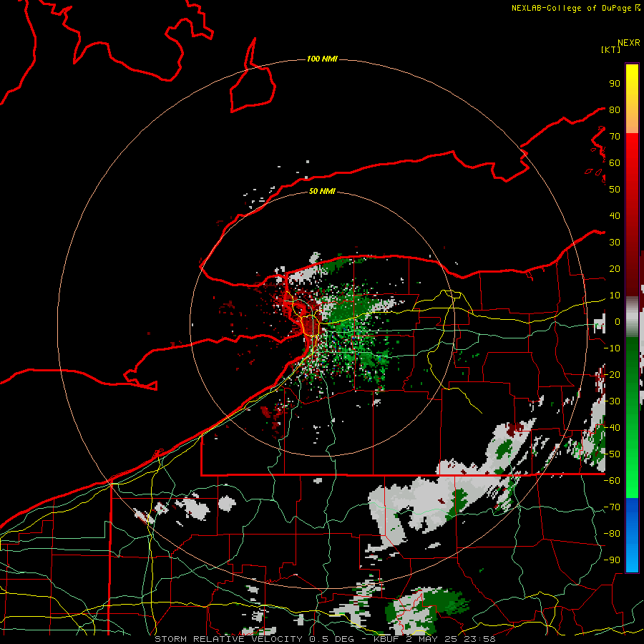Screen dimensions: 644x644
Task: Click the -60 value on the velocity scale
Action: click(612, 481)
